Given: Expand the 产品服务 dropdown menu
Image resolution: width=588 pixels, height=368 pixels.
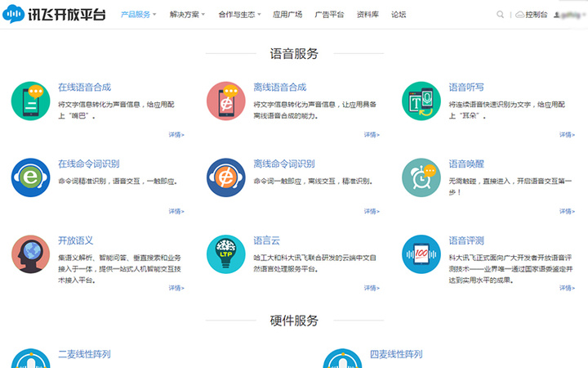Looking at the screenshot, I should click(139, 15).
